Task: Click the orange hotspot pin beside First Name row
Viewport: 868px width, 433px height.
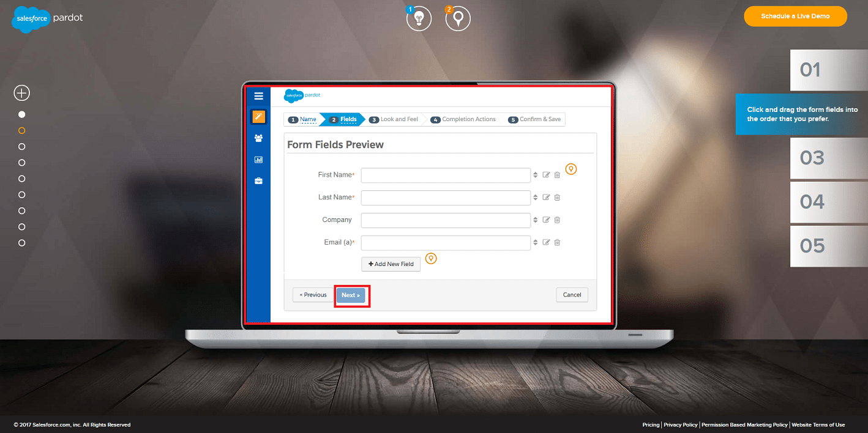Action: point(571,169)
